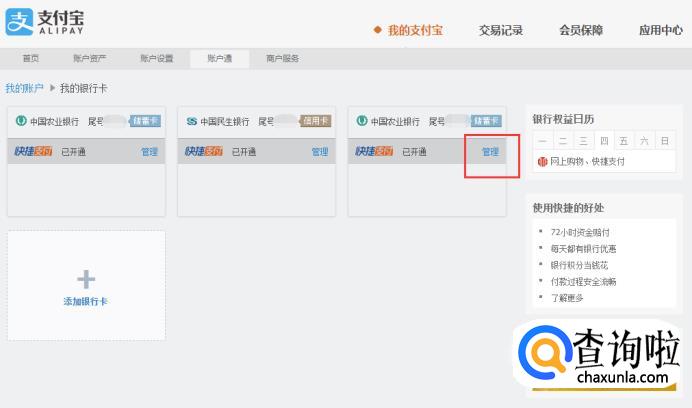Click the red online shopping icon in calendar
The width and height of the screenshot is (692, 408).
pos(542,162)
